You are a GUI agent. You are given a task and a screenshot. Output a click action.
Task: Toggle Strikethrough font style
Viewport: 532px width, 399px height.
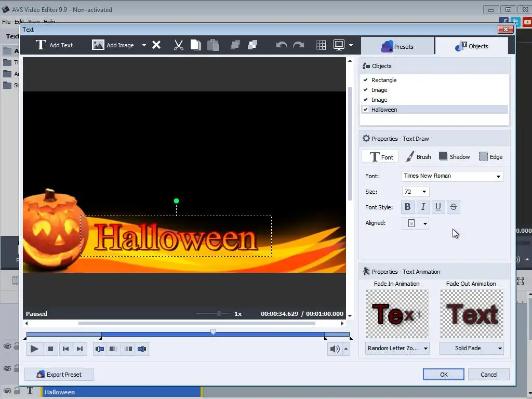tap(453, 207)
